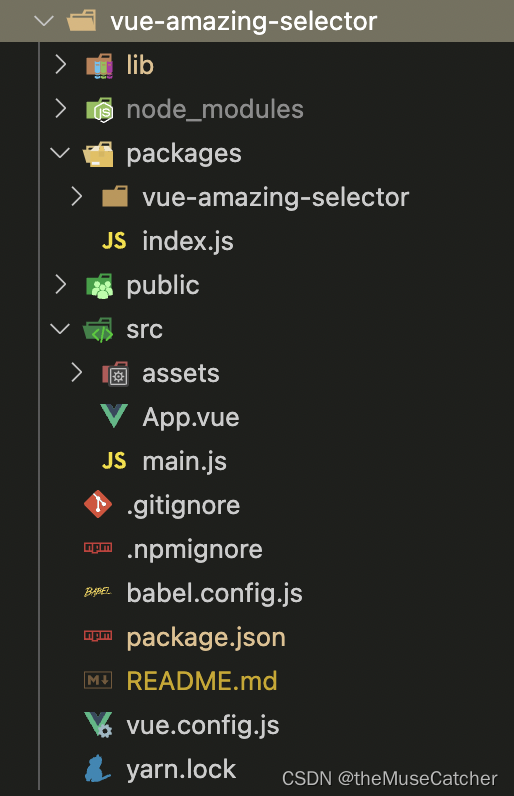Click the markdown icon beside README.md
Screen dimensions: 514x796
point(98,680)
